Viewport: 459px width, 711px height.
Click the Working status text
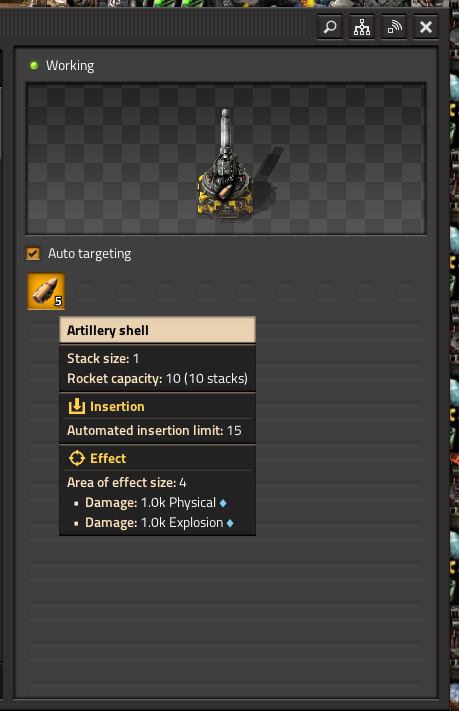coord(70,66)
